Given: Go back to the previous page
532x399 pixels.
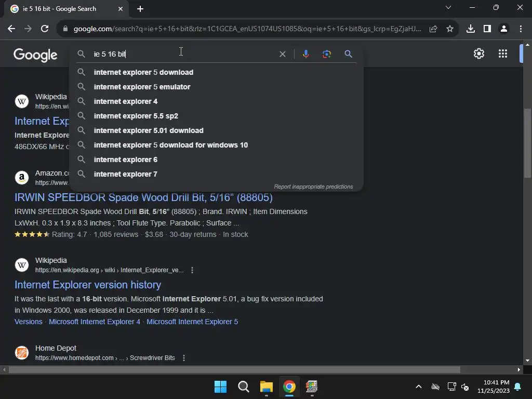Looking at the screenshot, I should (x=11, y=29).
